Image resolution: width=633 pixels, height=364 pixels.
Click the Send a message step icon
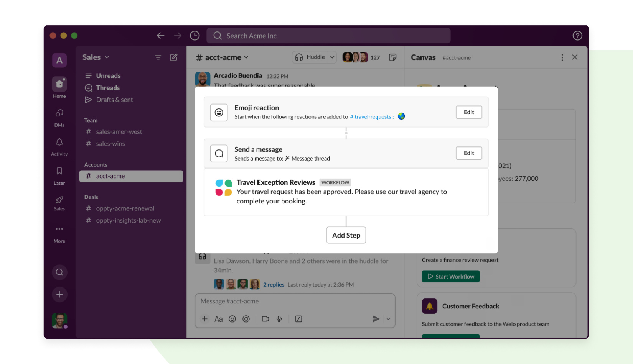point(219,154)
